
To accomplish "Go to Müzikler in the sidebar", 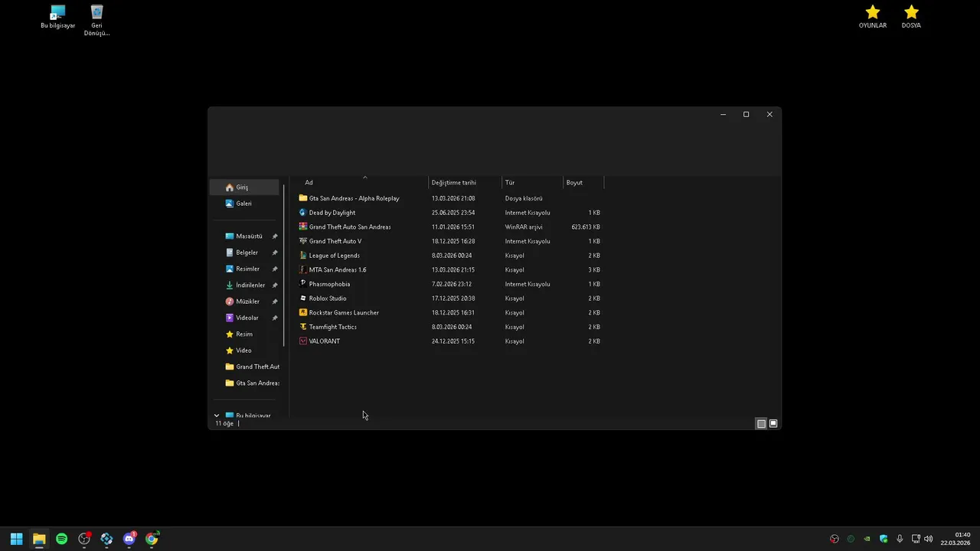I will (245, 302).
